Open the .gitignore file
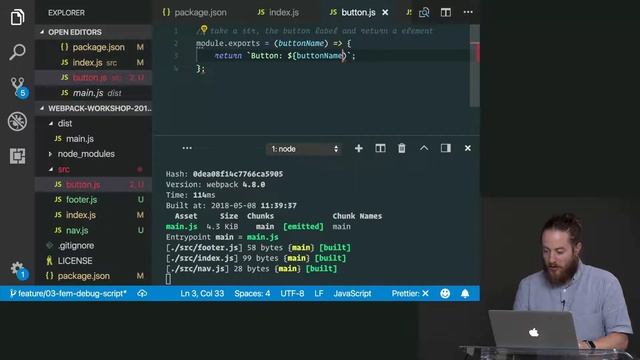640x360 pixels. (93, 245)
